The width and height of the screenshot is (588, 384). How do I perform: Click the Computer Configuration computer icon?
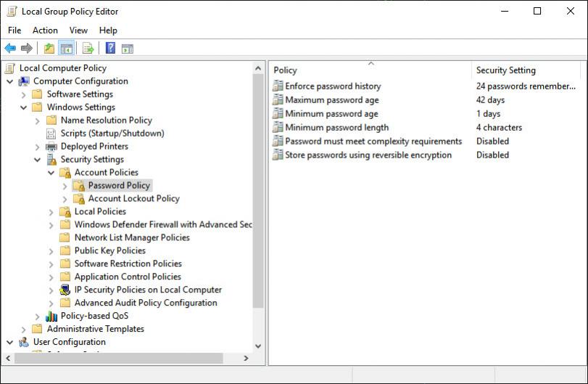(x=24, y=81)
